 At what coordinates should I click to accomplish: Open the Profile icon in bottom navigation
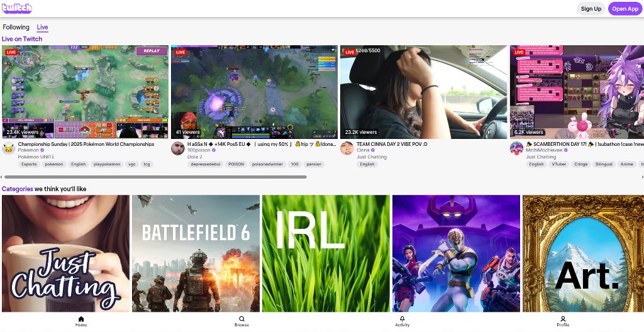point(563,319)
